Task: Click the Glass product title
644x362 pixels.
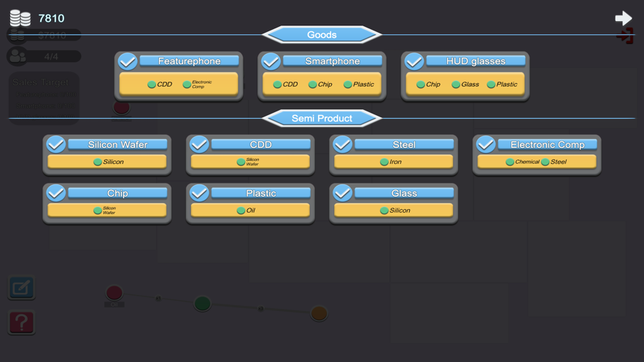Action: tap(404, 193)
